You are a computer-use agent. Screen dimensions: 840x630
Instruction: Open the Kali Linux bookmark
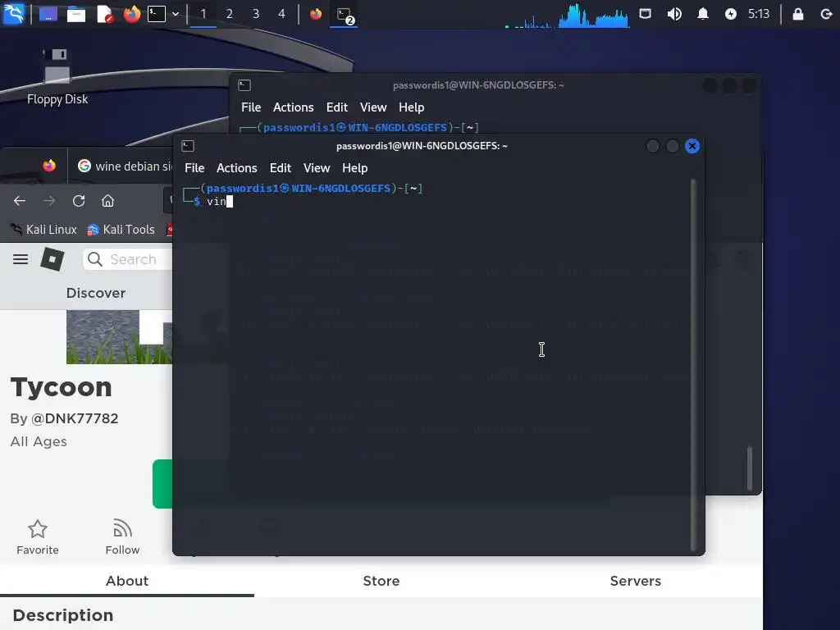44,230
